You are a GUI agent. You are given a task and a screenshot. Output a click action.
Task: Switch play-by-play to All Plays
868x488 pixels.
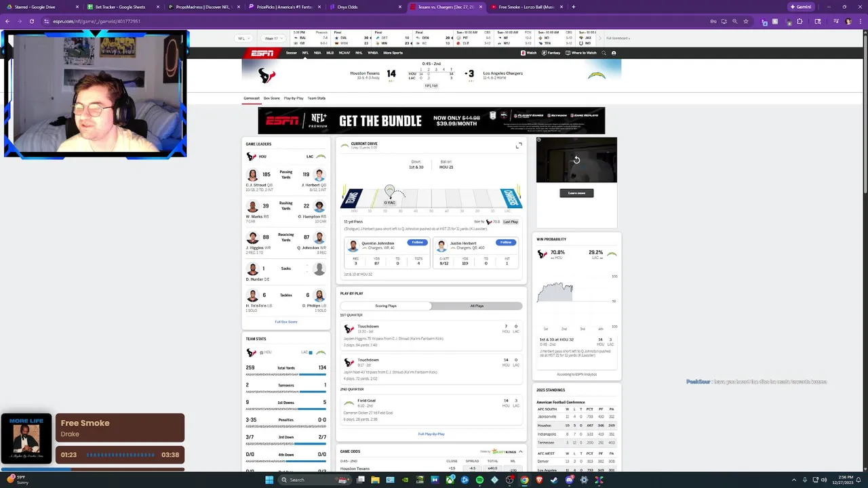tap(477, 306)
